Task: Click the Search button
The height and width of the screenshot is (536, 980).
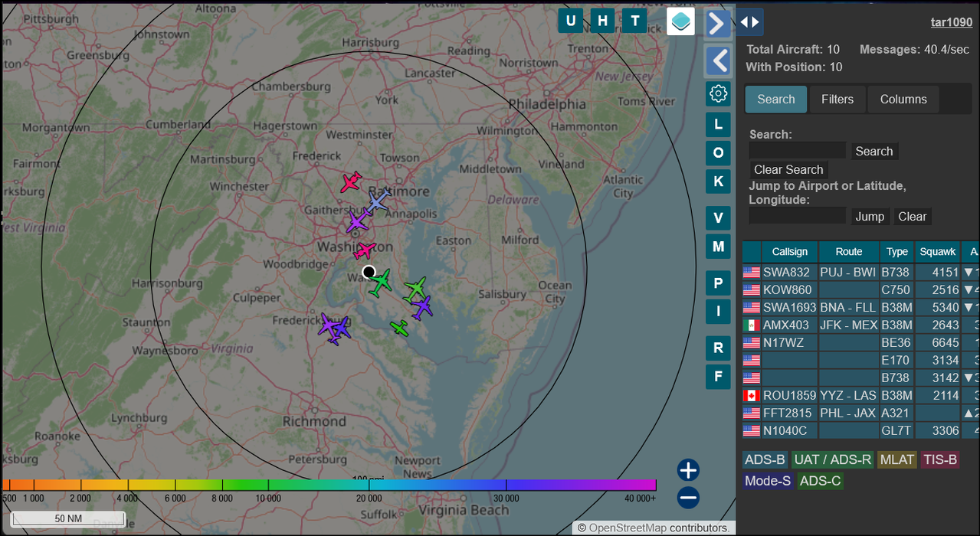Action: click(x=874, y=151)
